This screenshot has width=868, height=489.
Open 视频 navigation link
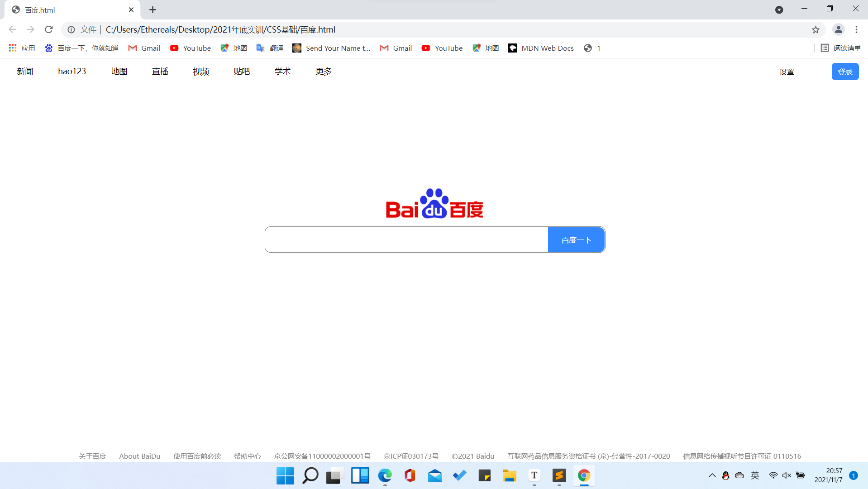201,72
